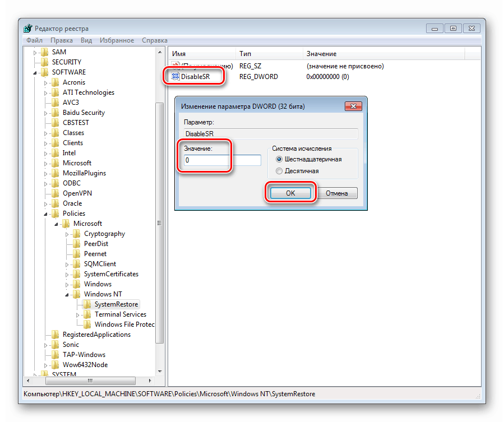The width and height of the screenshot is (504, 422).
Task: Open the Файл menu
Action: [x=34, y=40]
